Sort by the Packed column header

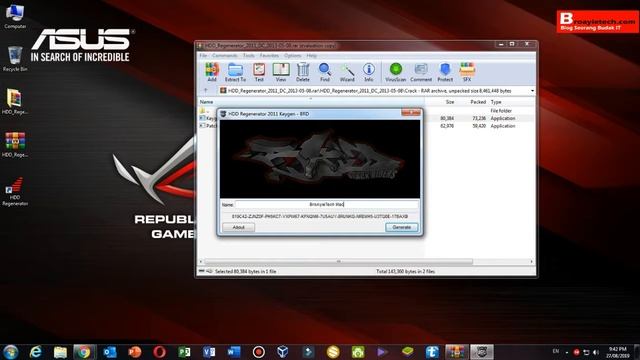[x=478, y=102]
